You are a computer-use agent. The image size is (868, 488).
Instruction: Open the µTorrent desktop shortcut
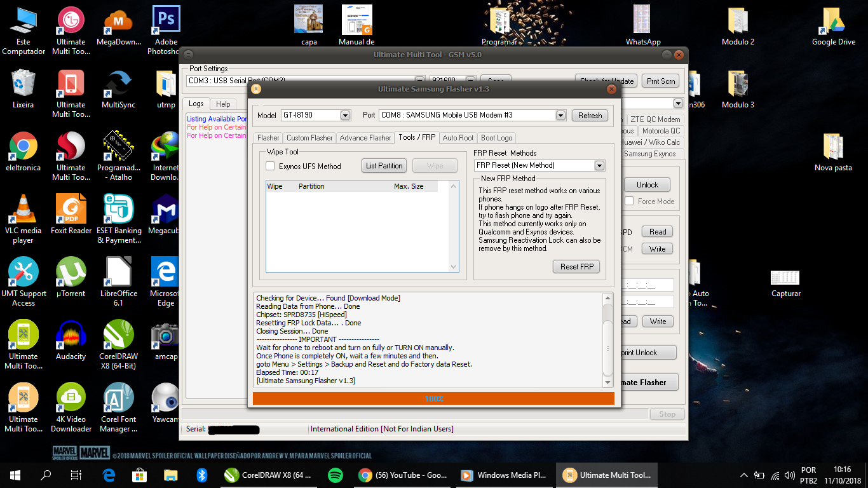point(71,277)
